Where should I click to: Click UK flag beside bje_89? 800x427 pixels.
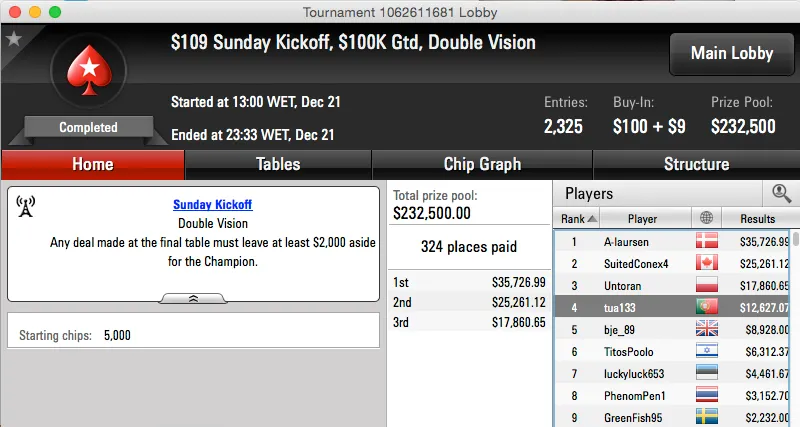point(707,329)
